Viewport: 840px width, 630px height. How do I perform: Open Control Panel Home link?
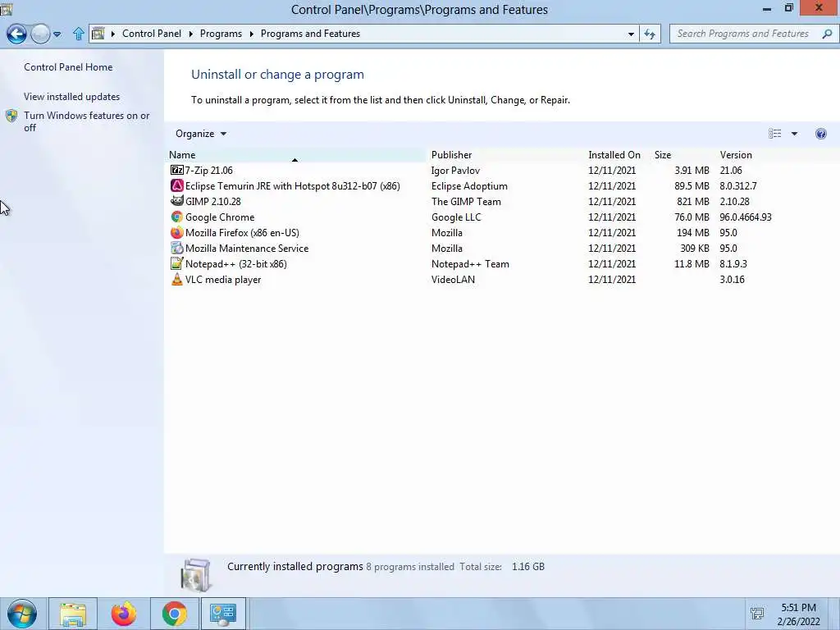click(x=68, y=67)
